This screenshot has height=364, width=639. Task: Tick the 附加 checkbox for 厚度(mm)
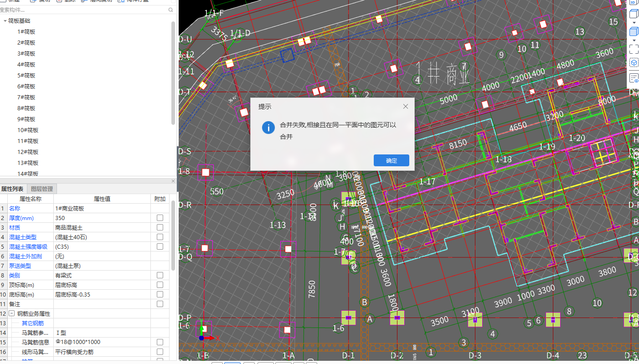click(160, 218)
